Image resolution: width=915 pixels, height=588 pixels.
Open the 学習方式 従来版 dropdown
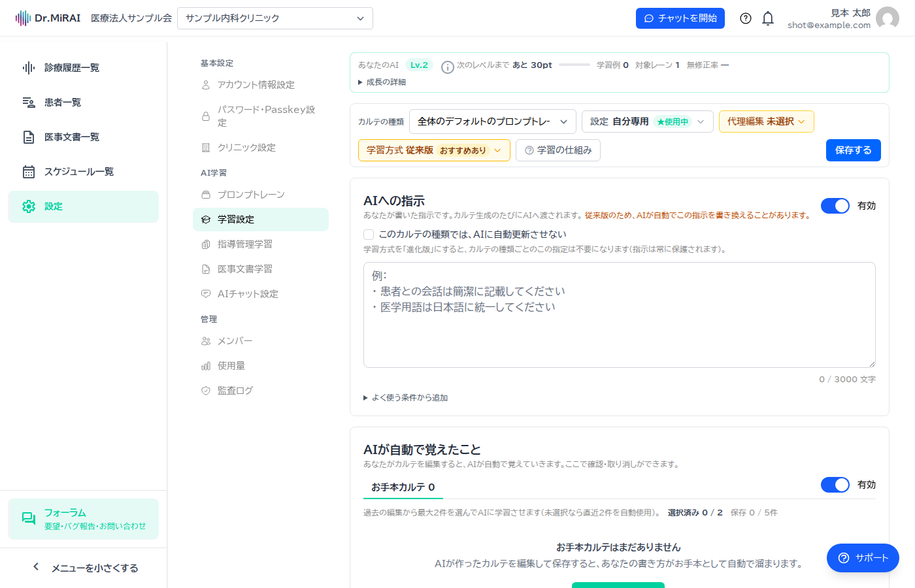pos(434,150)
